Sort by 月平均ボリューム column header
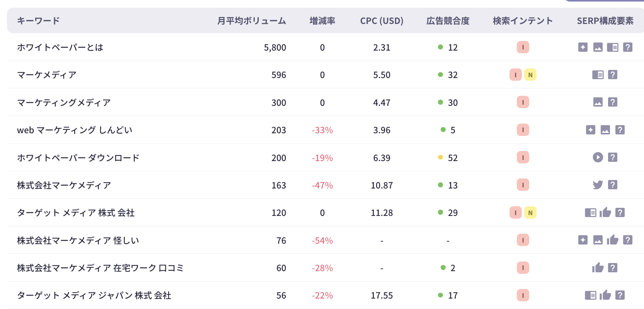Screen dimensions: 644x309 251,21
